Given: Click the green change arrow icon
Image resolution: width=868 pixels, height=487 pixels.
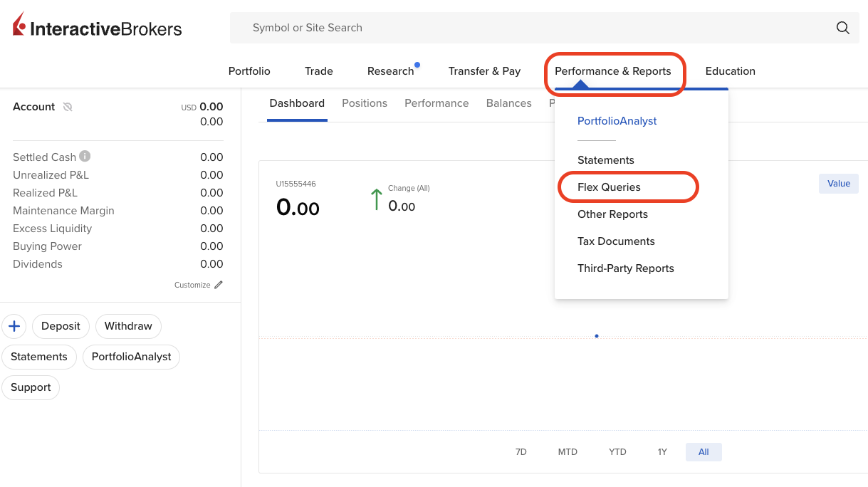Looking at the screenshot, I should pyautogui.click(x=376, y=199).
